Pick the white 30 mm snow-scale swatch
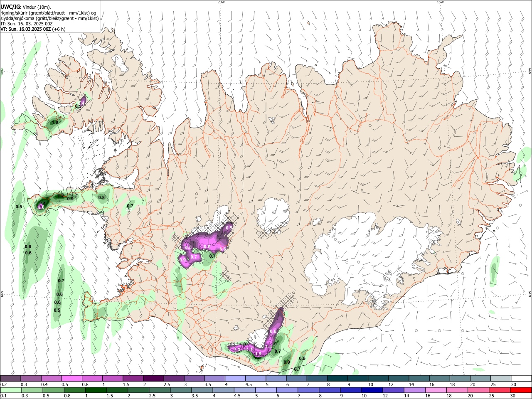This screenshot has height=399, width=532. tap(522, 378)
